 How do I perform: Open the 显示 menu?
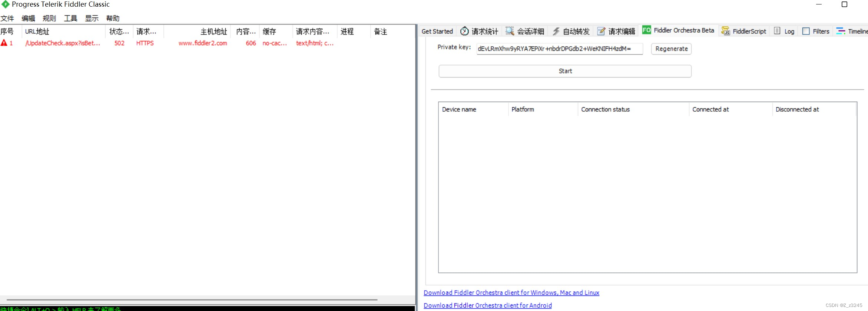tap(92, 18)
